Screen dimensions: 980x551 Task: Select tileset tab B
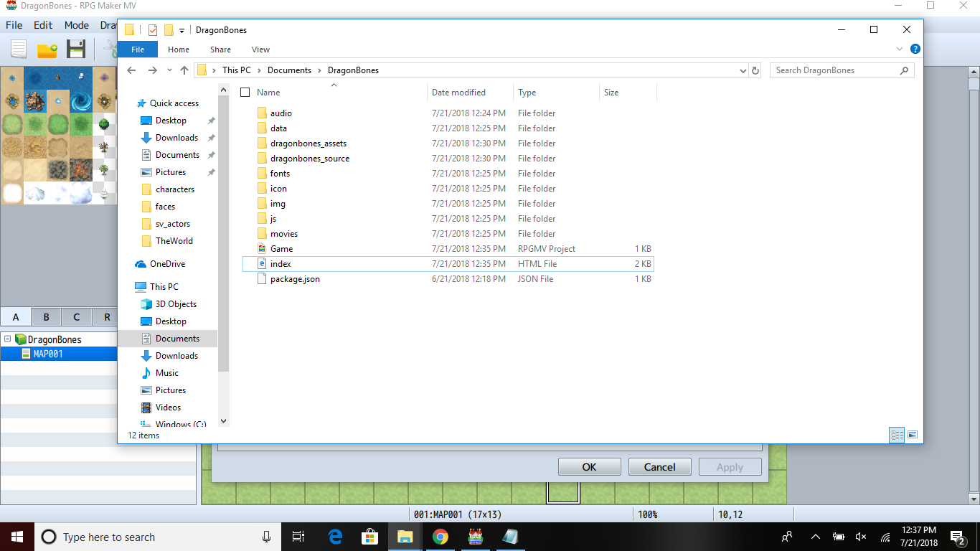pyautogui.click(x=46, y=317)
